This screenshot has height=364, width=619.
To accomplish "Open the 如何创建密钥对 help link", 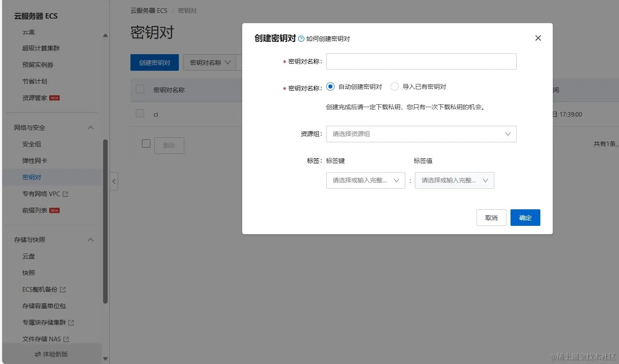I will [328, 39].
